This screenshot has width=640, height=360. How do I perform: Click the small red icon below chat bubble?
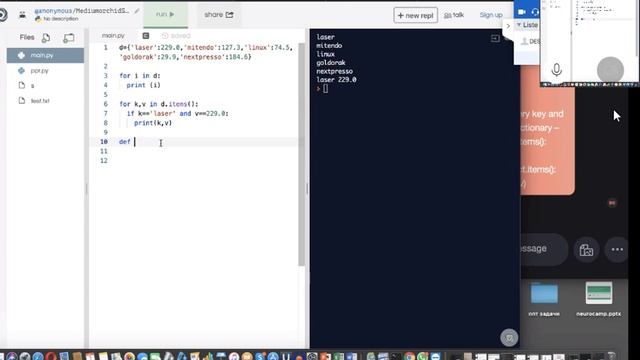tap(612, 202)
